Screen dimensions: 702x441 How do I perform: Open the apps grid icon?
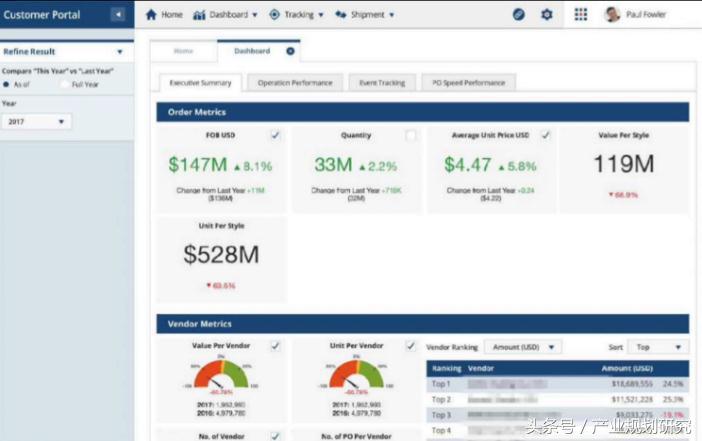click(x=581, y=15)
